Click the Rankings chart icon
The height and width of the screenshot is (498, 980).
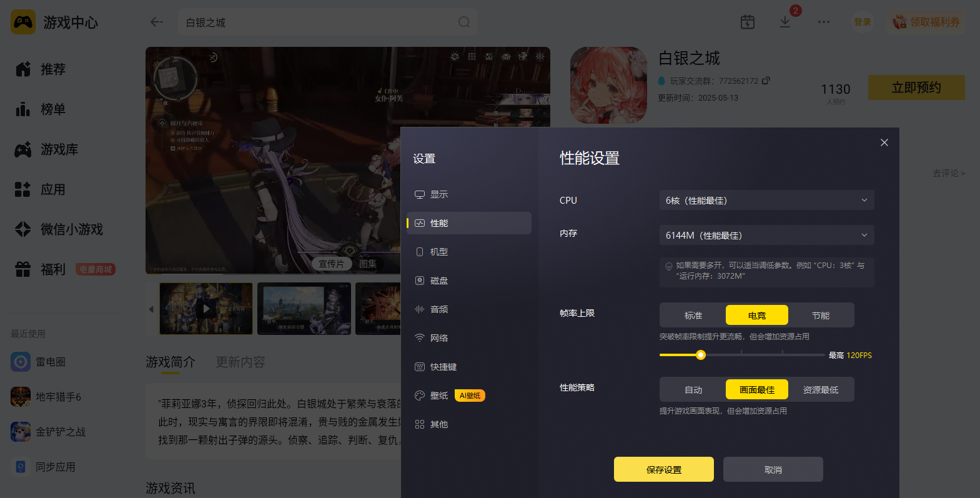click(23, 109)
